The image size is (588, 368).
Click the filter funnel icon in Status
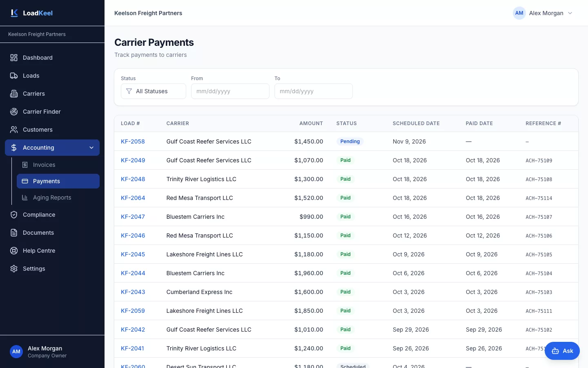(x=129, y=91)
